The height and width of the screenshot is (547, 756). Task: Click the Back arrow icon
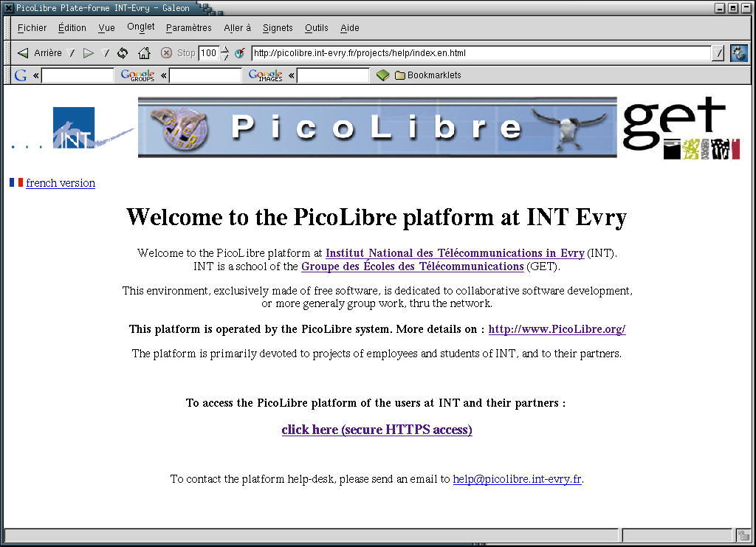tap(23, 53)
